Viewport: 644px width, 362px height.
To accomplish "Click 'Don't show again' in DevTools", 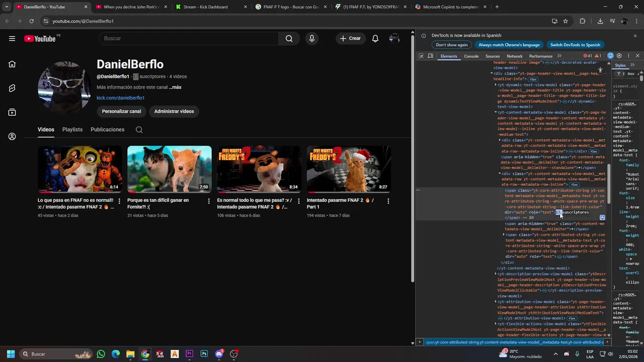I will (451, 45).
